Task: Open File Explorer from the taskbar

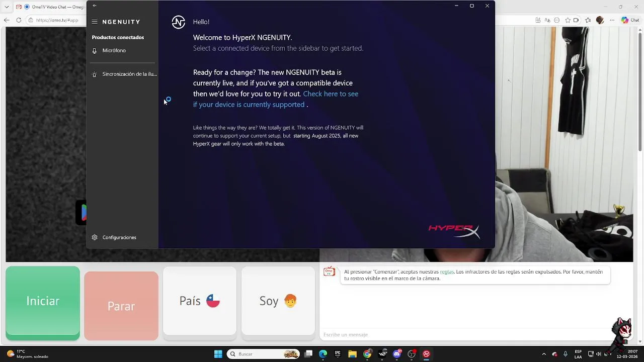Action: coord(352,354)
